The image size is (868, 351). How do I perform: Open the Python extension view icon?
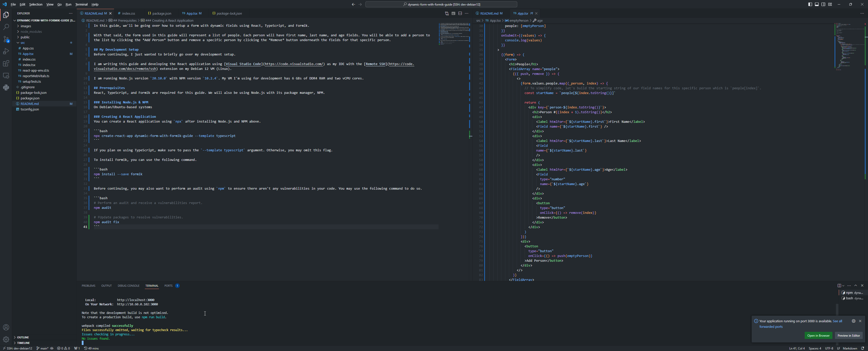pyautogui.click(x=6, y=87)
